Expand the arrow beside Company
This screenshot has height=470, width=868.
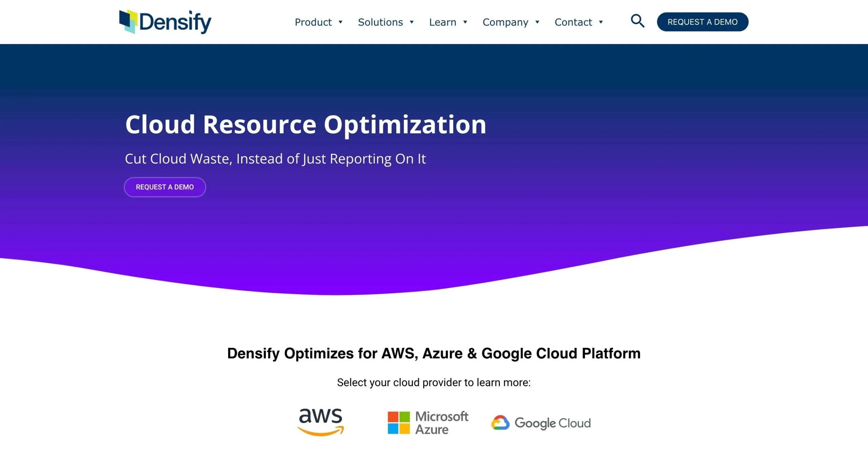point(537,22)
